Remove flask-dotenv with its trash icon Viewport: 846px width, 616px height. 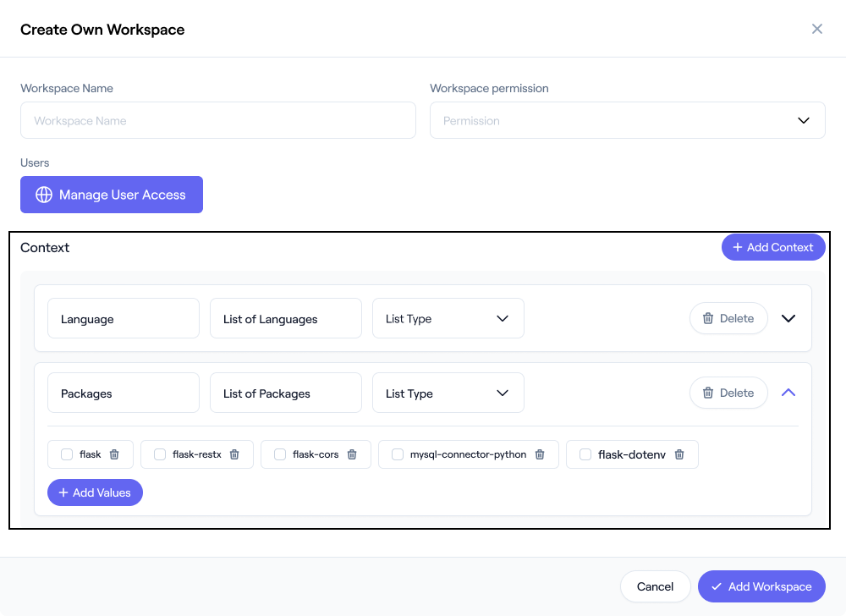tap(679, 454)
